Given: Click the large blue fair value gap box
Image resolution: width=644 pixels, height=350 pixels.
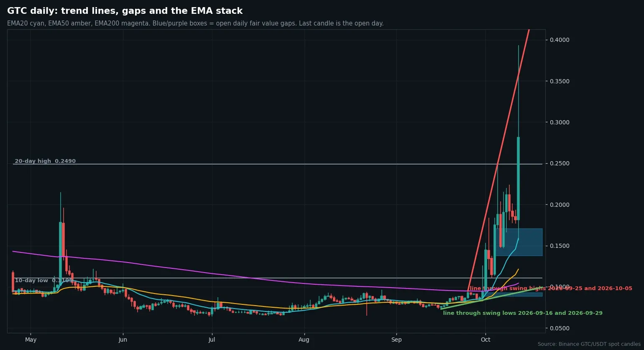Looking at the screenshot, I should (x=519, y=242).
